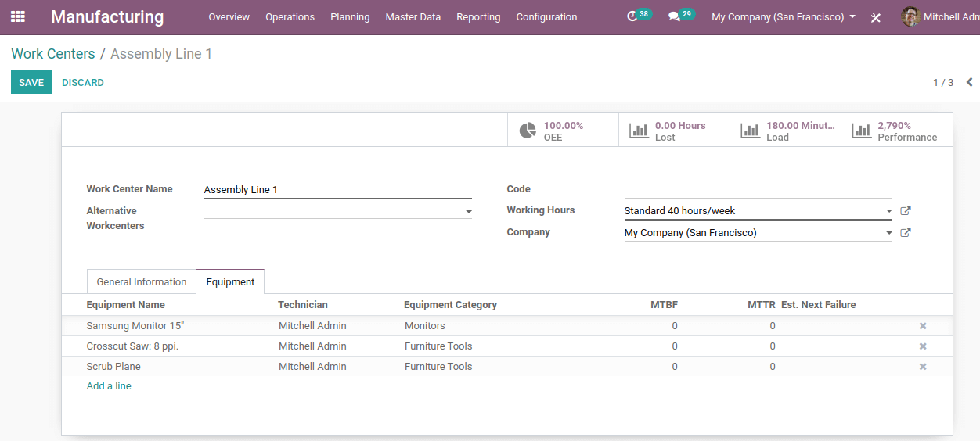Click the debug tools cross icon
Screen dimensions: 980x441
click(x=876, y=17)
